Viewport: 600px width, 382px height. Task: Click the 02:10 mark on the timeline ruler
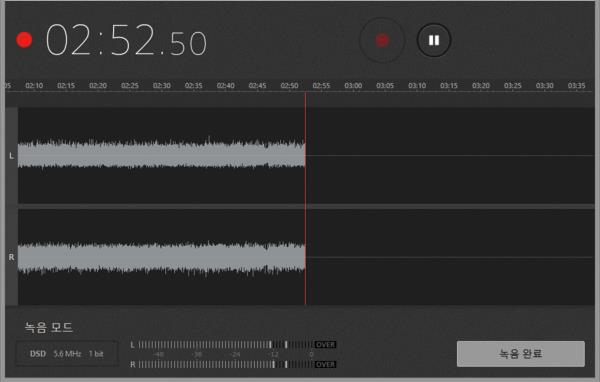[34, 85]
